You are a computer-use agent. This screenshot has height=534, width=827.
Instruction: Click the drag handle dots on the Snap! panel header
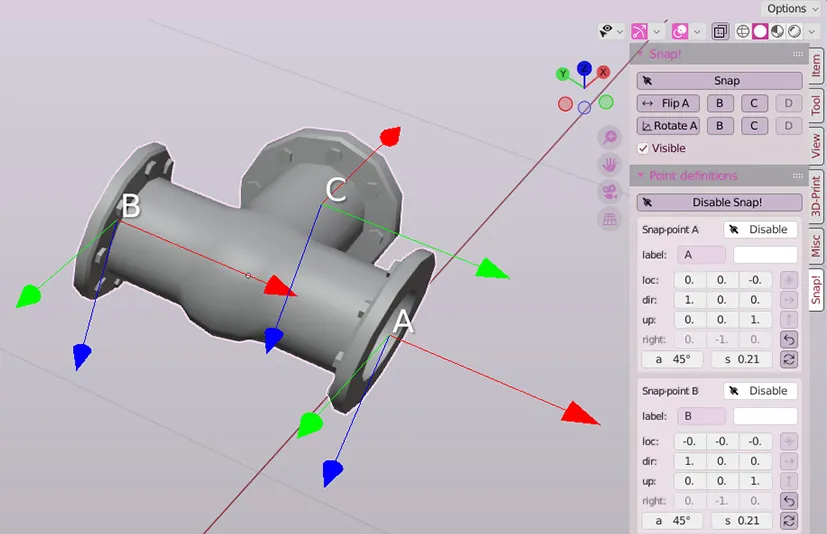pos(798,54)
